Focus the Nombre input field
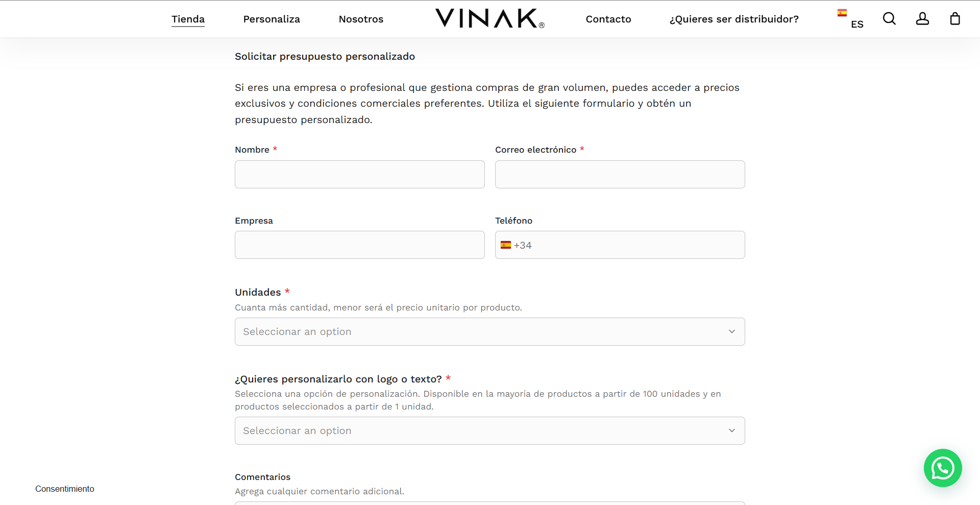The width and height of the screenshot is (980, 505). (x=360, y=175)
